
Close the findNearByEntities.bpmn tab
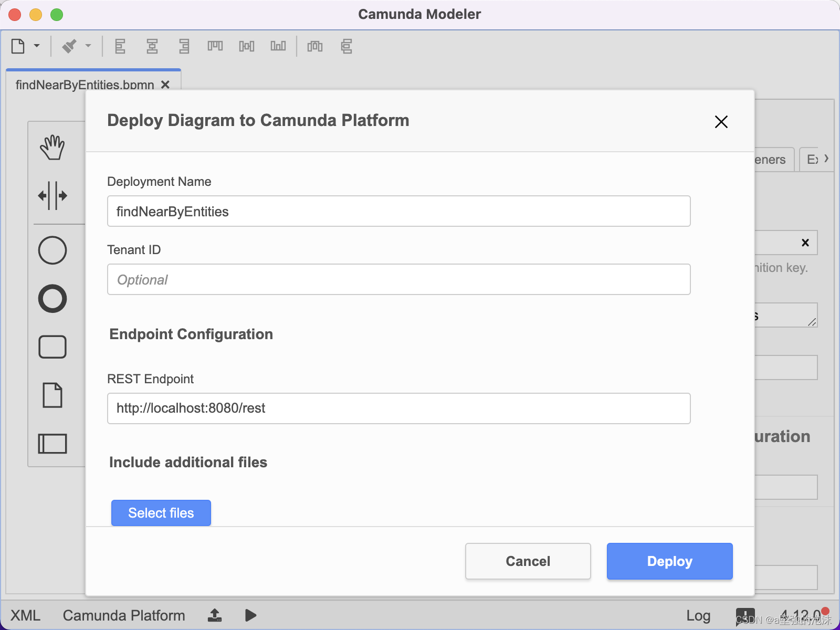click(x=165, y=85)
